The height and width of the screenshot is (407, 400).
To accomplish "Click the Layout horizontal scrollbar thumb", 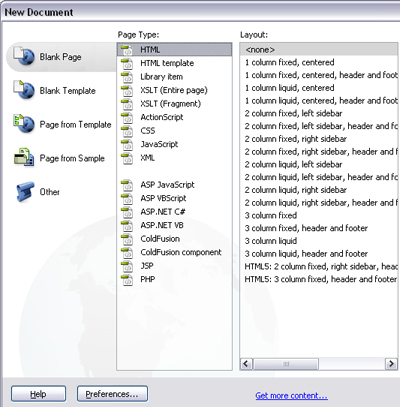I will point(286,364).
